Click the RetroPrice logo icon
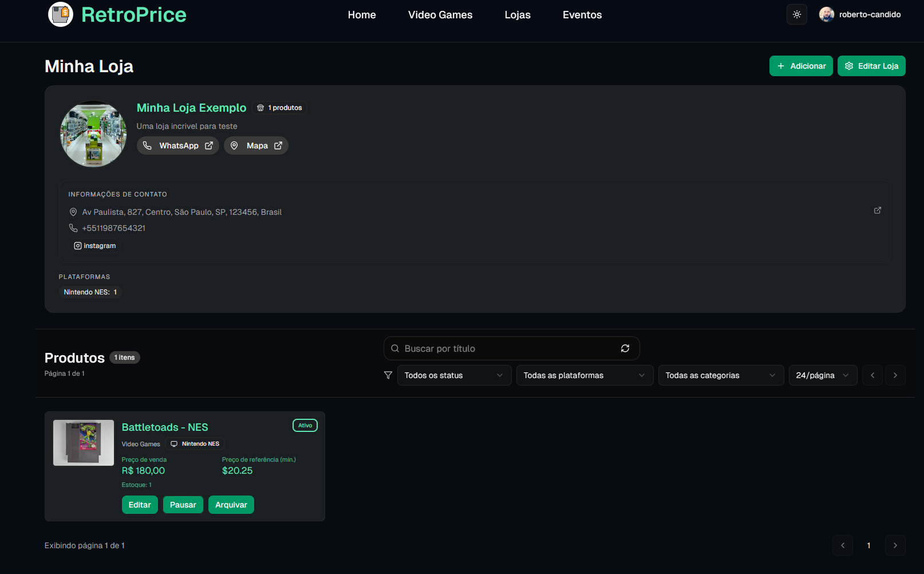924x574 pixels. pyautogui.click(x=61, y=14)
